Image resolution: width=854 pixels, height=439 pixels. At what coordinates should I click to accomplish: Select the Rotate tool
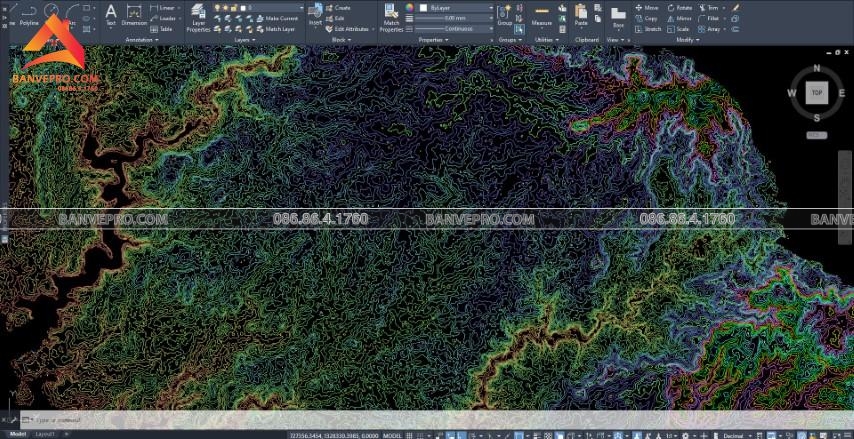click(x=679, y=8)
